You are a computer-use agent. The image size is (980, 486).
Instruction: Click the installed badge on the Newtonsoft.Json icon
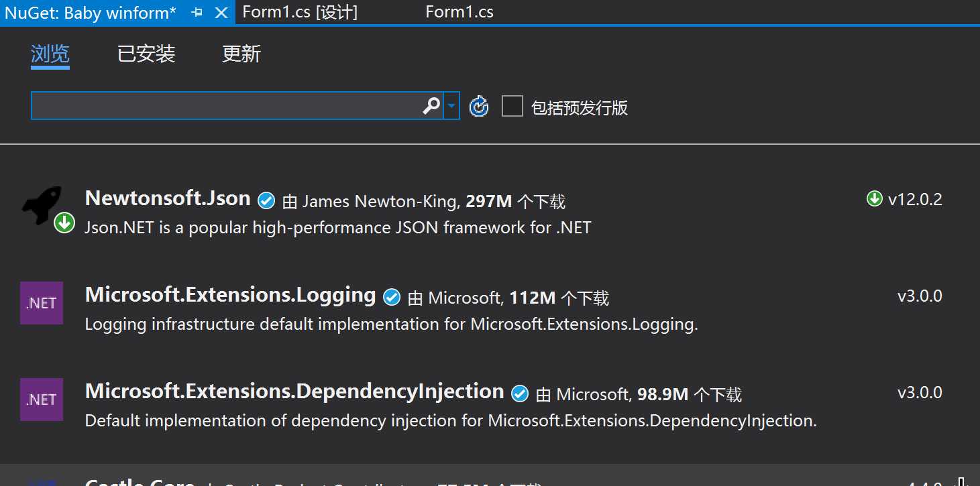click(x=64, y=223)
